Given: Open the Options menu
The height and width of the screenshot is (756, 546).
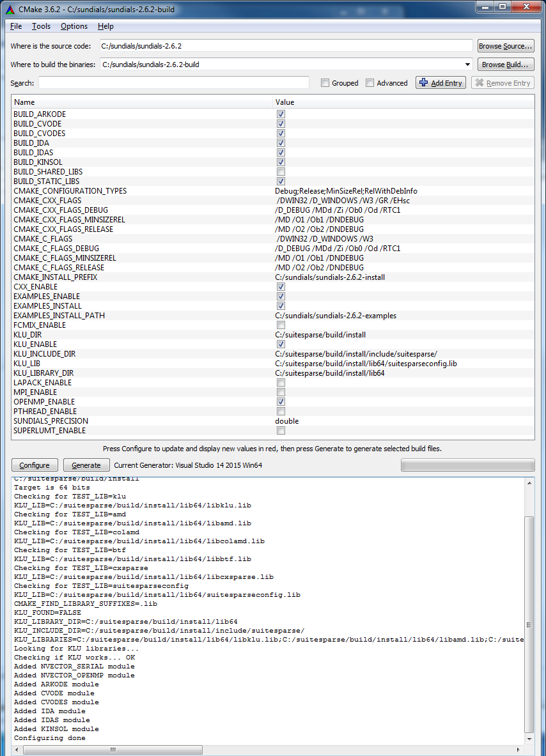Looking at the screenshot, I should click(74, 26).
